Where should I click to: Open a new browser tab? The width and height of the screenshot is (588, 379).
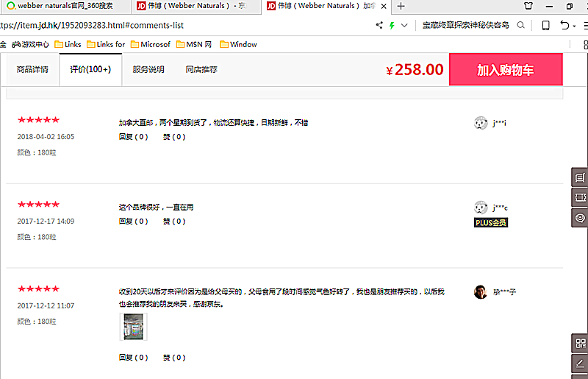[x=401, y=6]
